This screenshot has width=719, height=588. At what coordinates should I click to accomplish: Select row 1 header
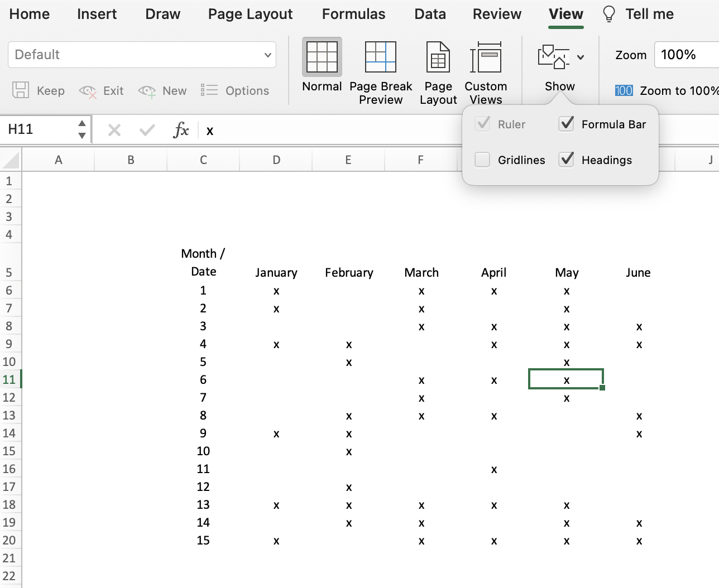pos(9,181)
